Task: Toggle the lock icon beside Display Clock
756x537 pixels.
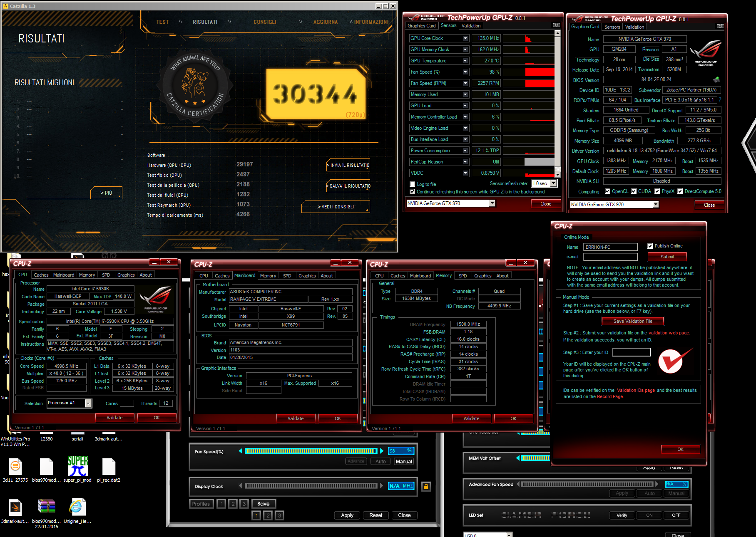Action: coord(426,486)
